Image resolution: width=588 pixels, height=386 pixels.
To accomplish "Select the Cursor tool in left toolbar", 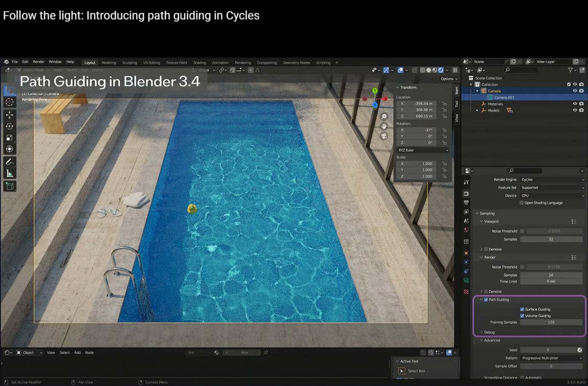I will tap(9, 102).
